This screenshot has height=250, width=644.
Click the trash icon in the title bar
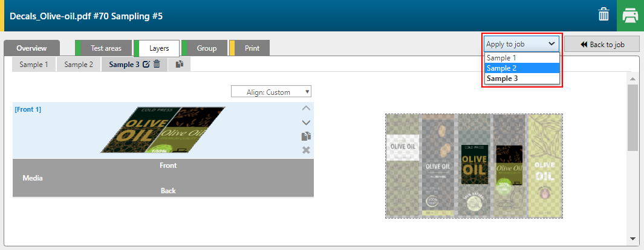tap(603, 15)
